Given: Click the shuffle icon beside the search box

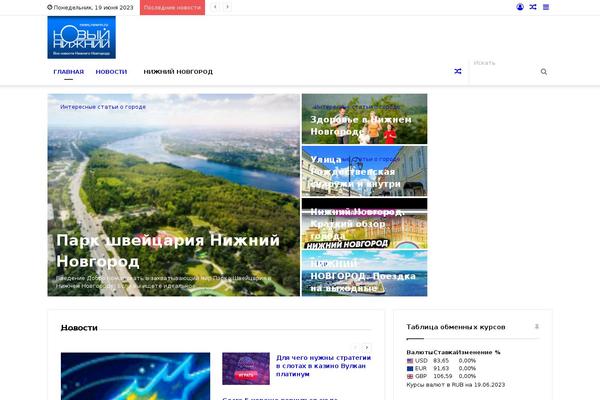Looking at the screenshot, I should pyautogui.click(x=458, y=72).
